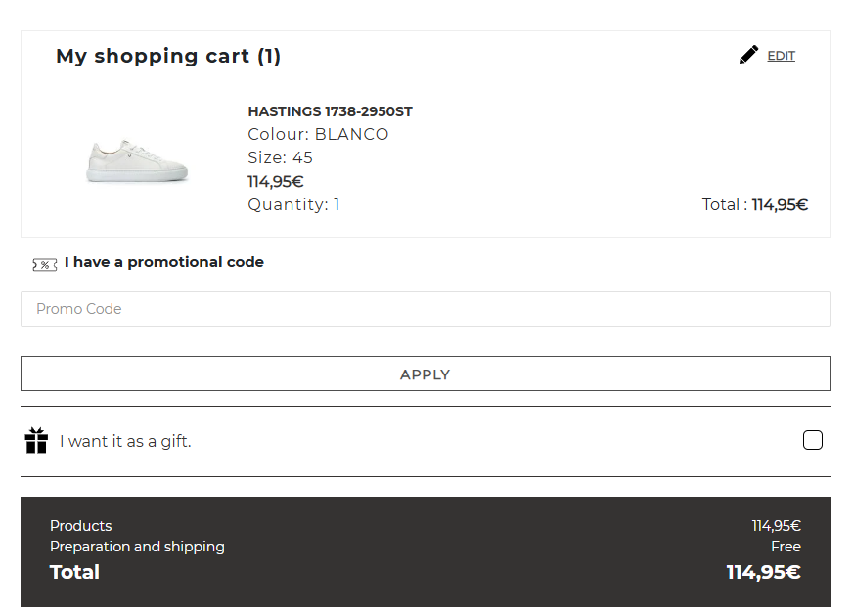853x616 pixels.
Task: Open the EDIT cart link
Action: (x=781, y=56)
